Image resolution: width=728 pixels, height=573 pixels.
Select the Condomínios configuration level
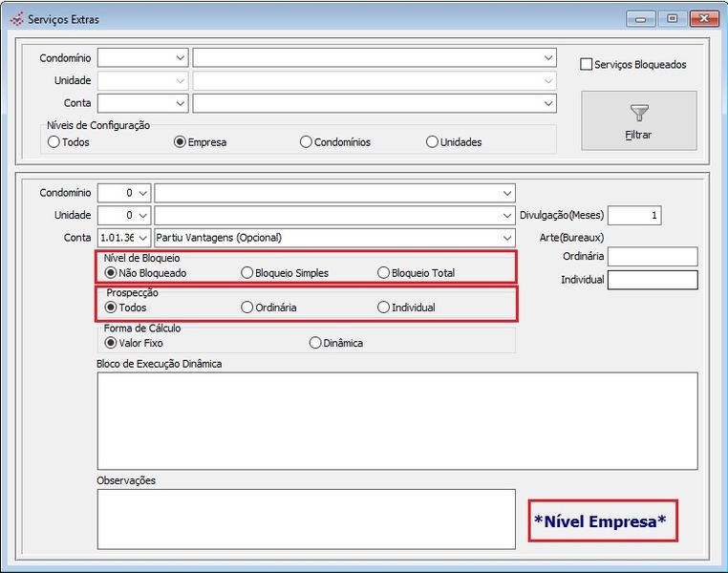(306, 142)
